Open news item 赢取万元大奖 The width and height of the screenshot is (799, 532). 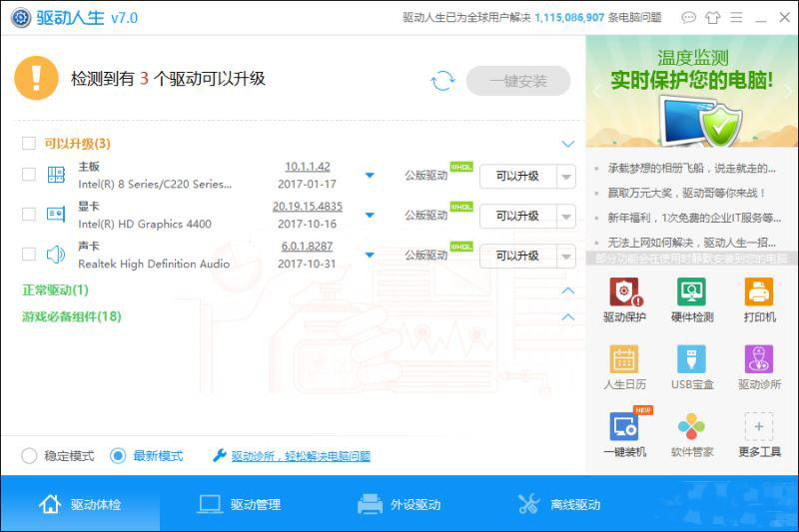click(686, 193)
